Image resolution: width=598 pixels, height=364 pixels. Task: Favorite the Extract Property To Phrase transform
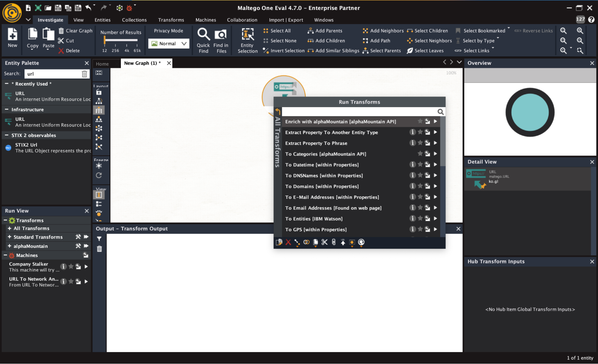[420, 143]
